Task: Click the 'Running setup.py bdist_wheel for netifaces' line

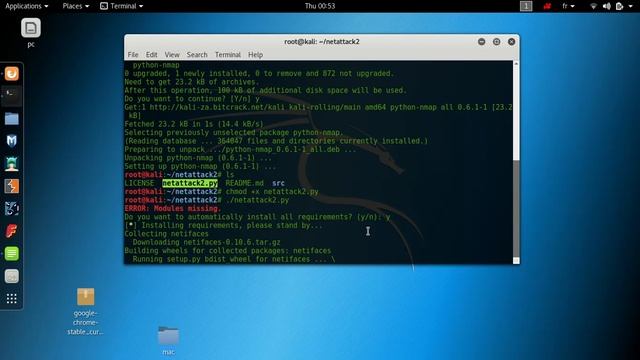Action: click(x=234, y=259)
